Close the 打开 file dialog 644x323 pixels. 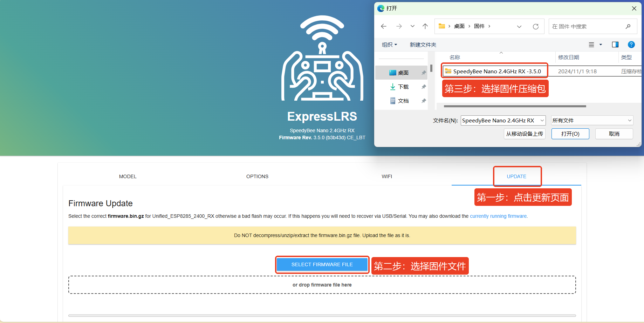pos(634,8)
